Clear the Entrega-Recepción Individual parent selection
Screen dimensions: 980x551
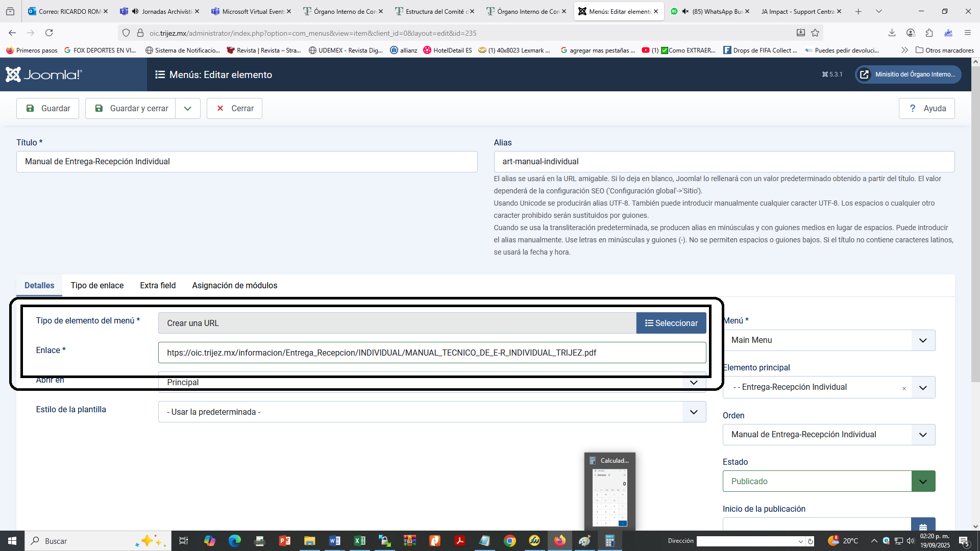point(904,388)
